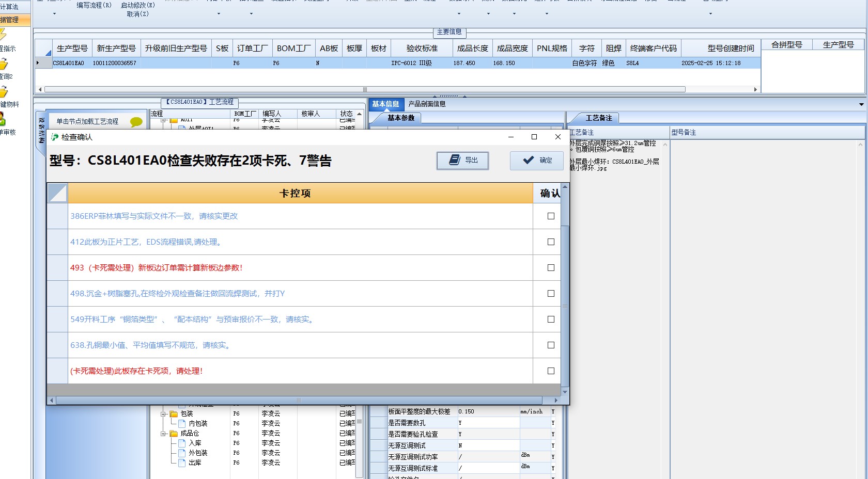Click the speech bubble icon beside 单击节点加载工艺流程
The height and width of the screenshot is (479, 868).
136,122
